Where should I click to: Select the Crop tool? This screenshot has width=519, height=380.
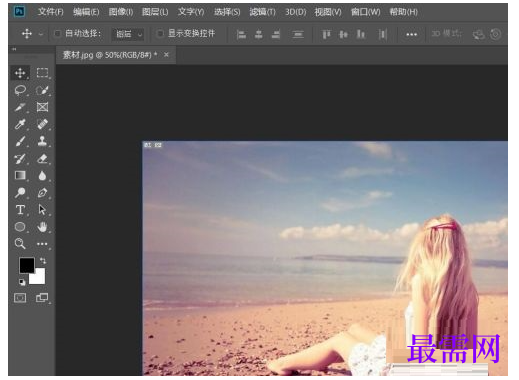coord(20,107)
